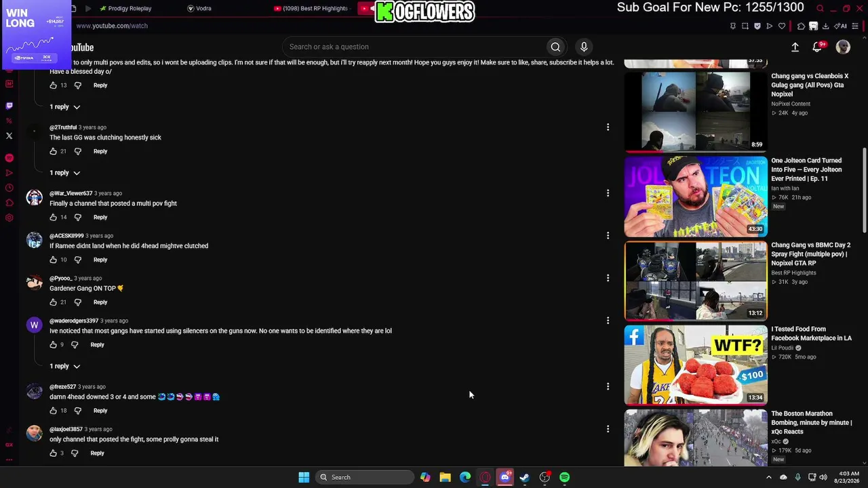Take a snapshot with the browser snapshot icon
Image resolution: width=868 pixels, height=488 pixels.
click(745, 26)
